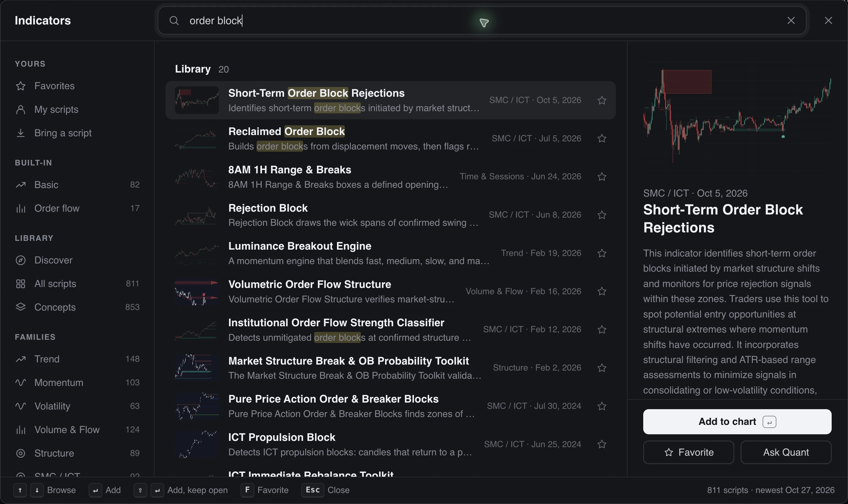848x504 pixels.
Task: Star the Rejection Block script
Action: point(602,215)
